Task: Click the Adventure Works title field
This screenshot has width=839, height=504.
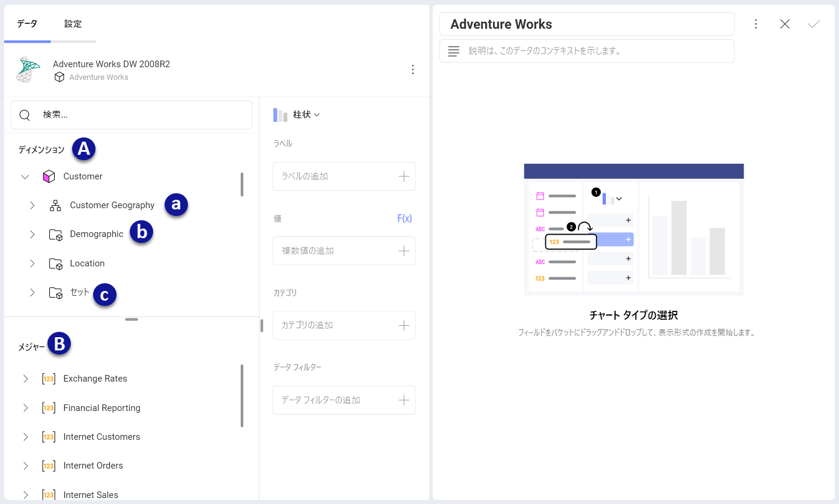Action: tap(587, 24)
